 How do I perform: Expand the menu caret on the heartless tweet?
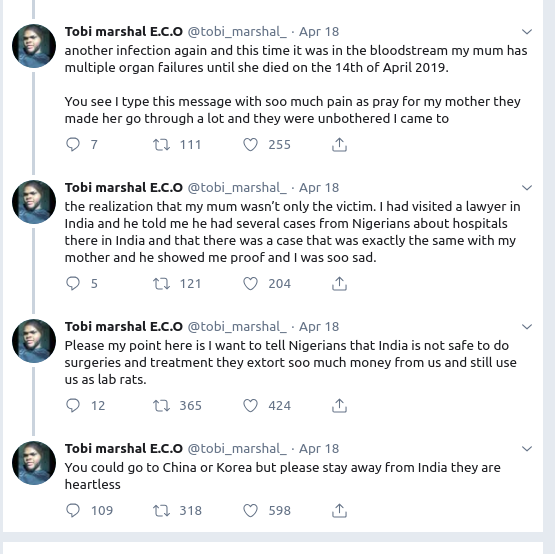click(527, 449)
